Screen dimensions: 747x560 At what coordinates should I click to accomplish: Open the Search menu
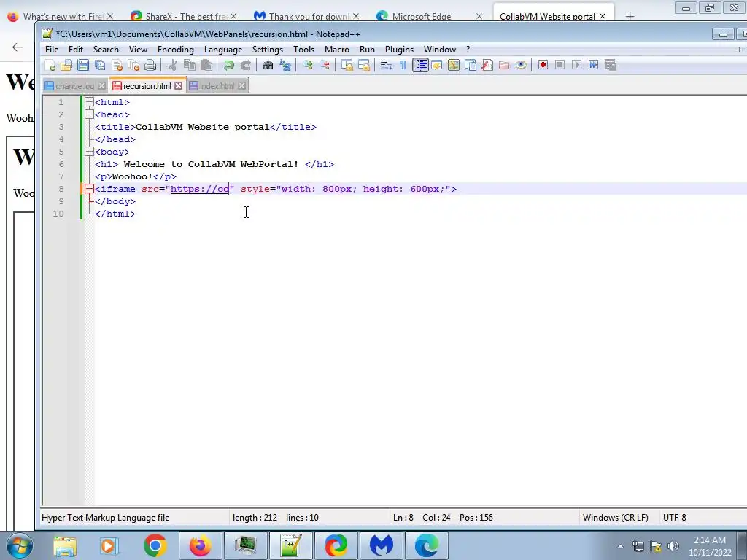[106, 50]
